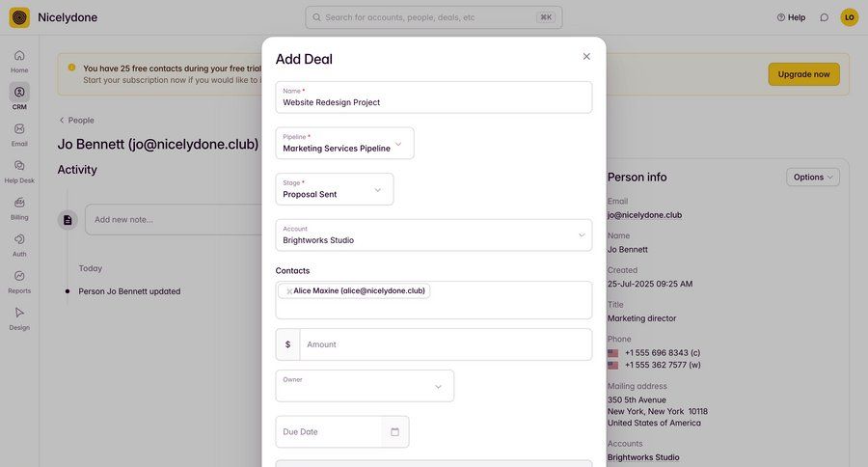
Task: Open the Help link in header
Action: click(x=791, y=17)
